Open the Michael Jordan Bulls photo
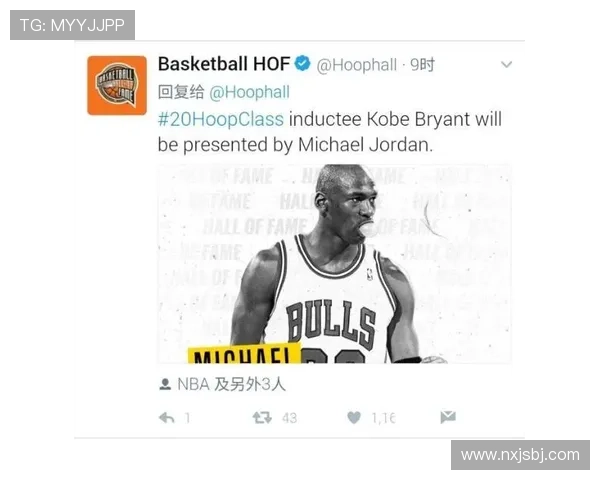Viewport: 600px width, 480px height. click(334, 264)
